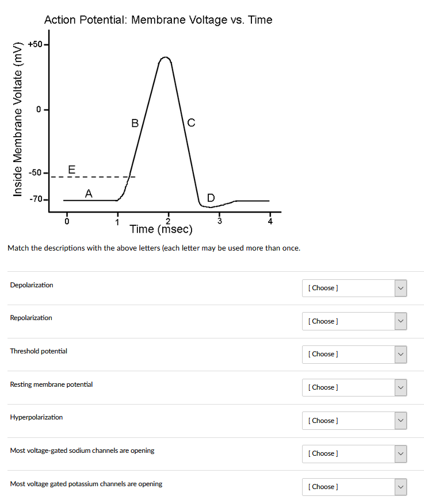
Task: Click the chevron on the Threshold potential dropdown
Action: (x=400, y=354)
